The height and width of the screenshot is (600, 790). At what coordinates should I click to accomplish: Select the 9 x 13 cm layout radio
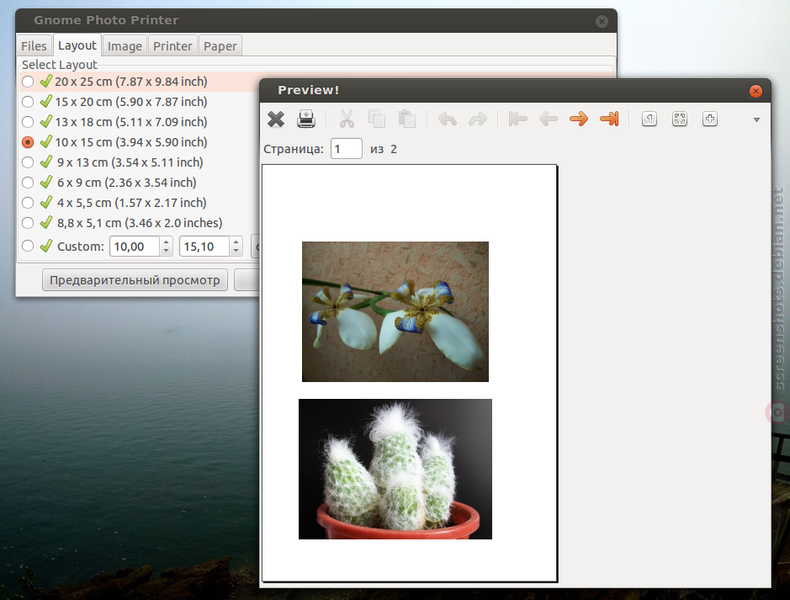(28, 162)
